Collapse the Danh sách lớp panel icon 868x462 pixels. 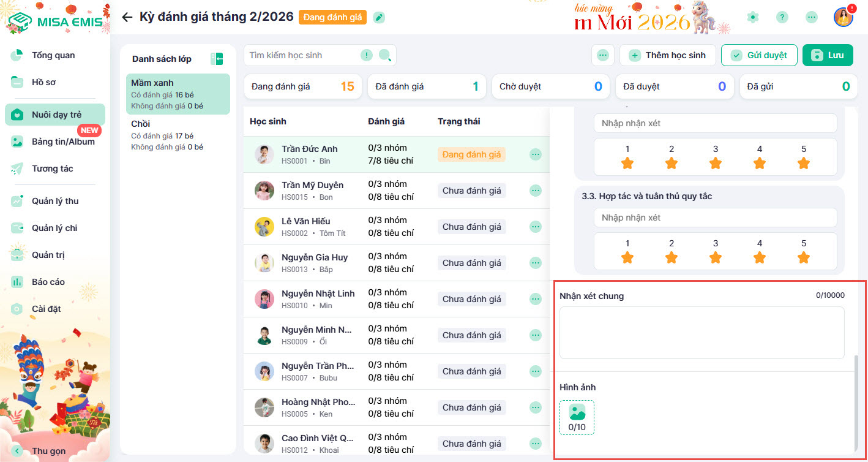coord(216,59)
